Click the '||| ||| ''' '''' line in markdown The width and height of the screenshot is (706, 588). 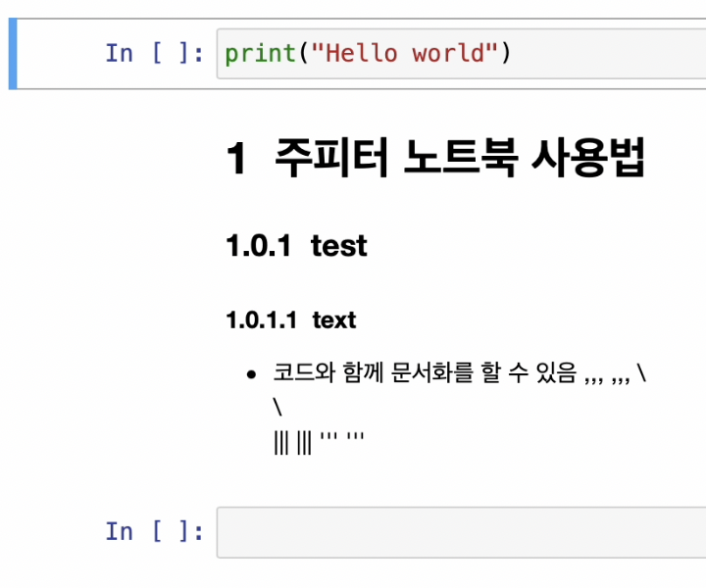coord(319,443)
